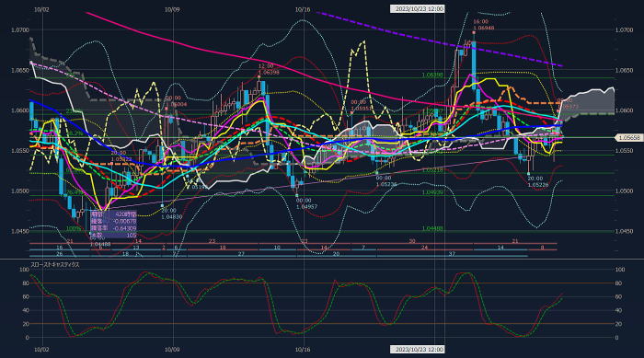Click 100 on the right stochastic scale
The image size is (644, 358).
pos(620,270)
